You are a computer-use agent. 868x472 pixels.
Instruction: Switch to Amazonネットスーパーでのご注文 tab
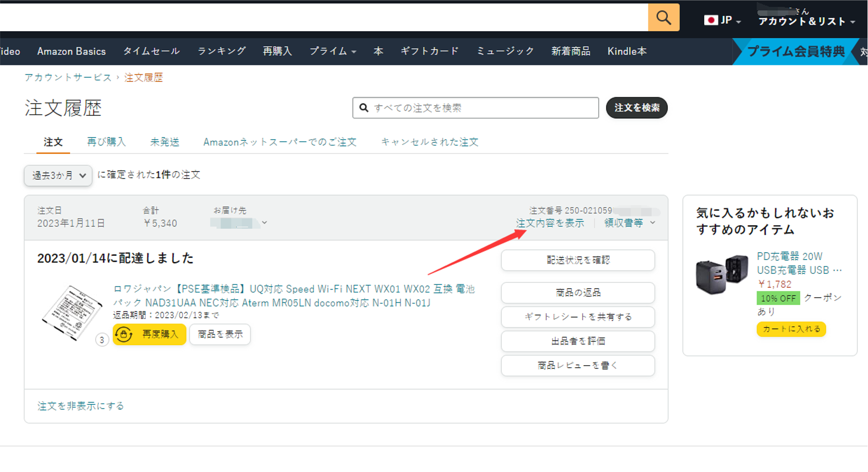280,142
